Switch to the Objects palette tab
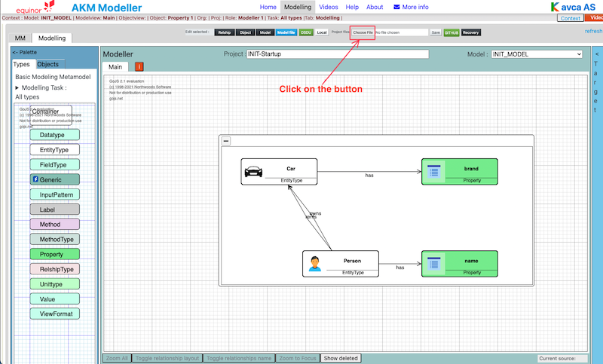The image size is (603, 364). pos(47,65)
